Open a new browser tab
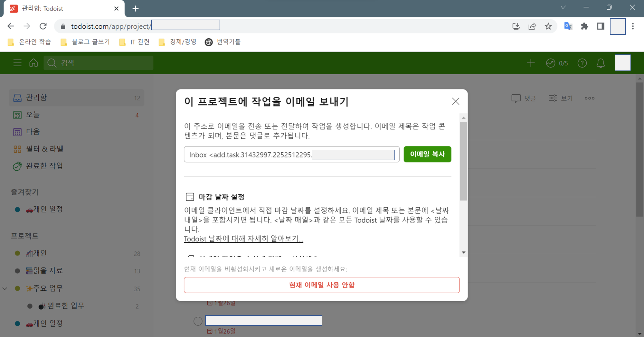This screenshot has height=337, width=644. click(x=136, y=9)
